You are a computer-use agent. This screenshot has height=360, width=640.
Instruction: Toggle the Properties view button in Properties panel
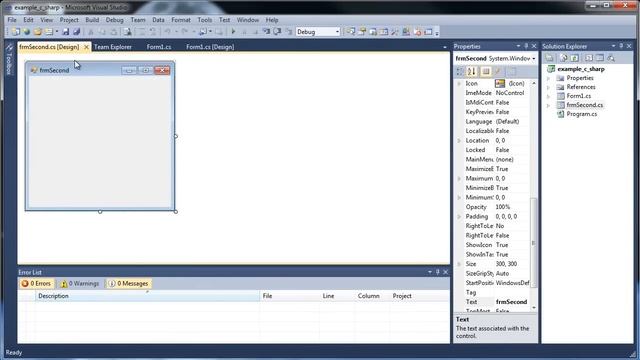pyautogui.click(x=486, y=71)
